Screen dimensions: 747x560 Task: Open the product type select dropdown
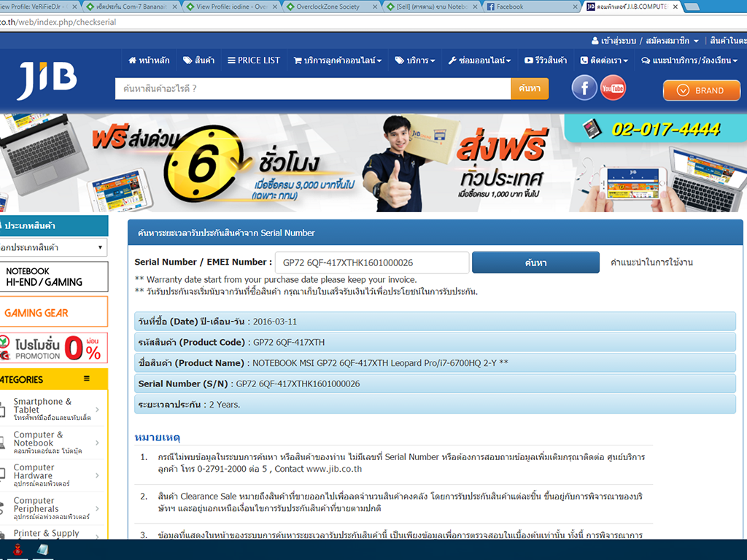pyautogui.click(x=53, y=248)
